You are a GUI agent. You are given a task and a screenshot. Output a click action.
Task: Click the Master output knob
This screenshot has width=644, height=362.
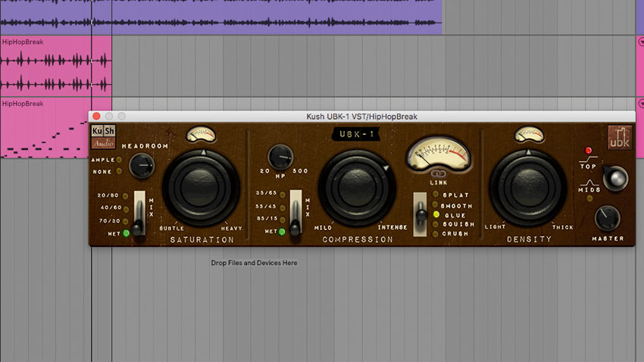click(607, 218)
